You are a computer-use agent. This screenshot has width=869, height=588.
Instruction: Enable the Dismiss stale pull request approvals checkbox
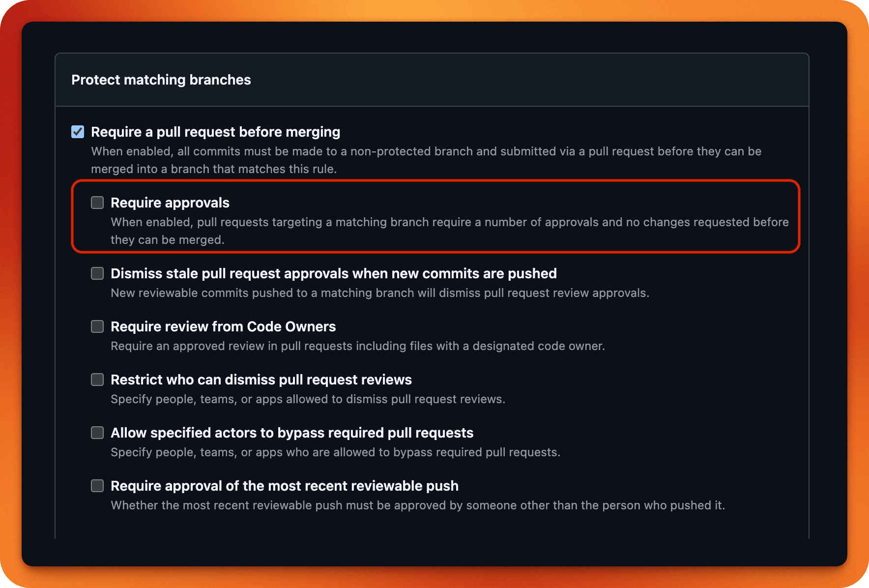(x=97, y=273)
